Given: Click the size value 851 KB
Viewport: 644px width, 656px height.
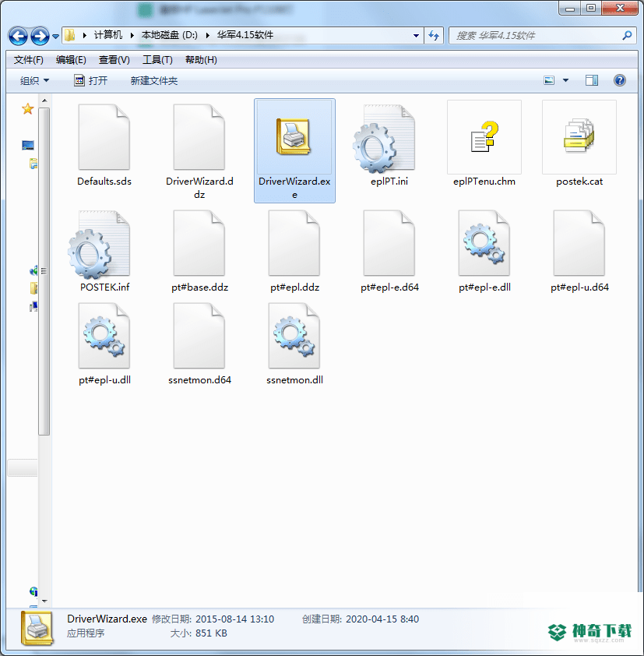Looking at the screenshot, I should [x=211, y=633].
